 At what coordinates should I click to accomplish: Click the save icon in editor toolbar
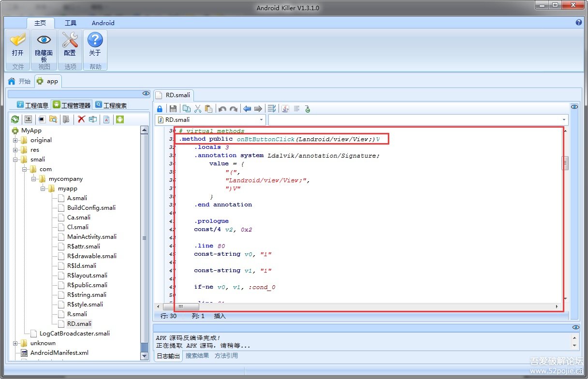point(173,109)
